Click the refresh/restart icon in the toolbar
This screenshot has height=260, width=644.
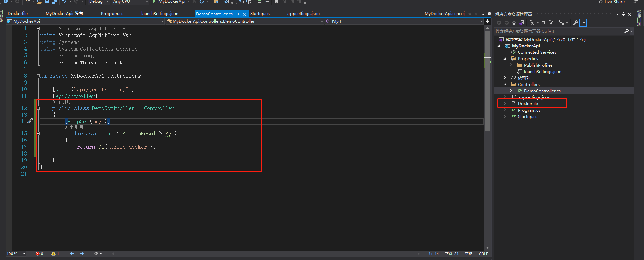click(x=202, y=2)
